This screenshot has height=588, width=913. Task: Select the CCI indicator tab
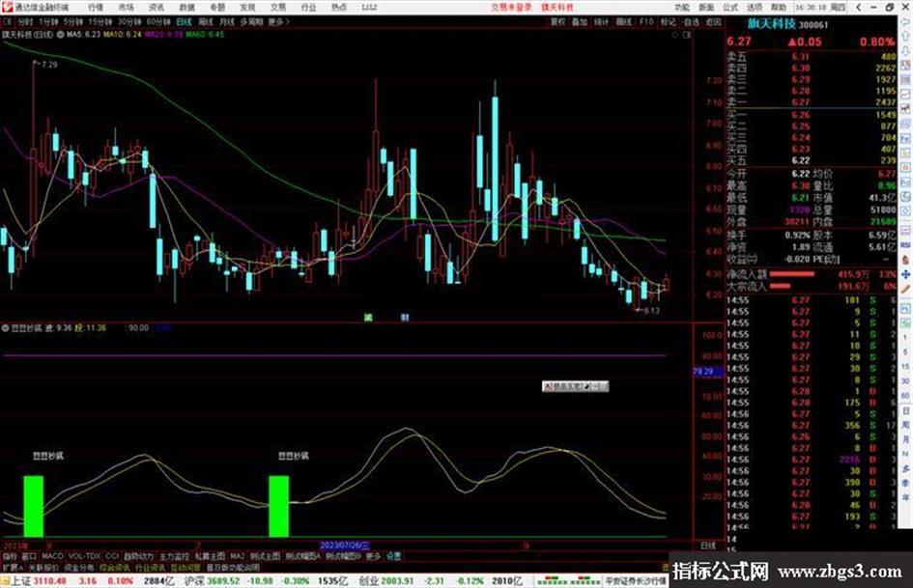[x=112, y=556]
